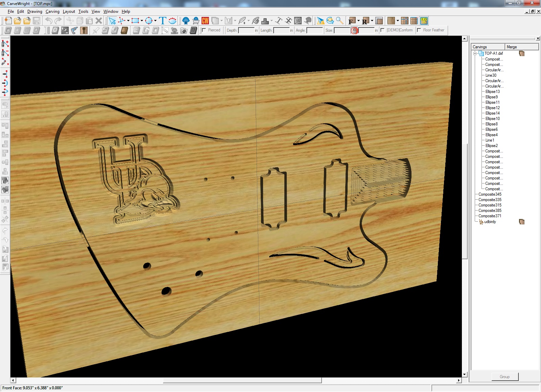
Task: Click in the Depth input field
Action: [246, 30]
